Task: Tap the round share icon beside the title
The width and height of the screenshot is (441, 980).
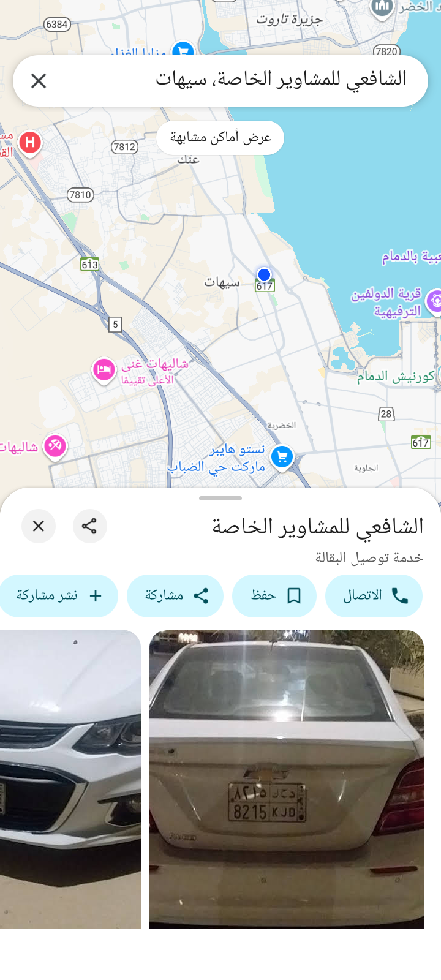Action: (89, 526)
